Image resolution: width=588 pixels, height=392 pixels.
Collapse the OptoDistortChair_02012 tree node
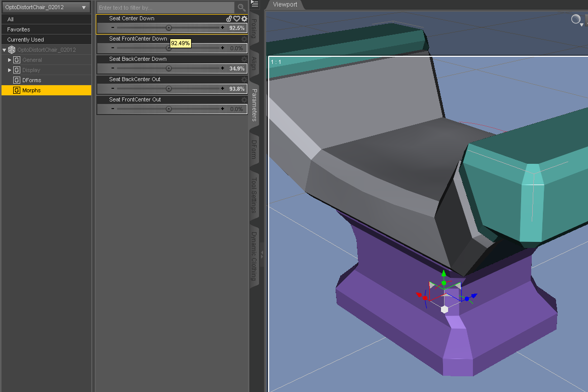pos(5,50)
